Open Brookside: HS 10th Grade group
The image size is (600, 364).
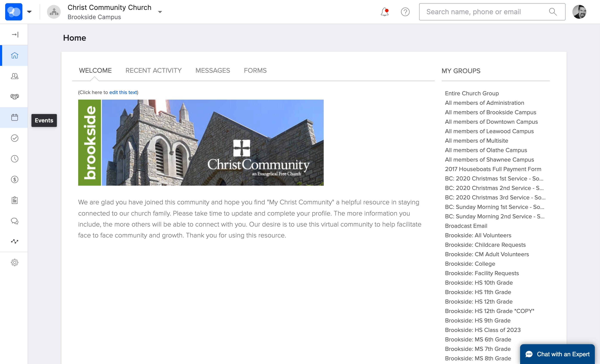(479, 283)
